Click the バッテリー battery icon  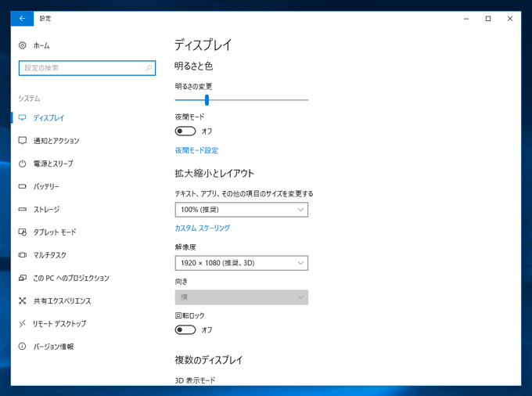(x=23, y=186)
